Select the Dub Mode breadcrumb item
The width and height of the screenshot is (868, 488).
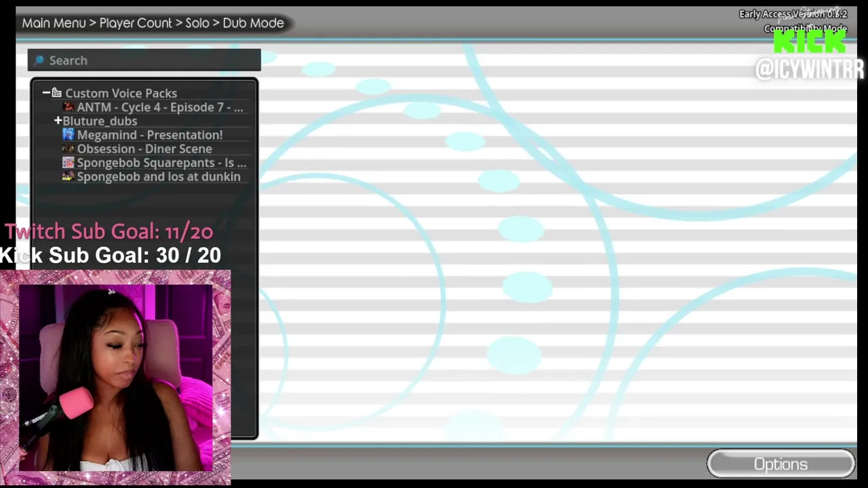pyautogui.click(x=253, y=23)
